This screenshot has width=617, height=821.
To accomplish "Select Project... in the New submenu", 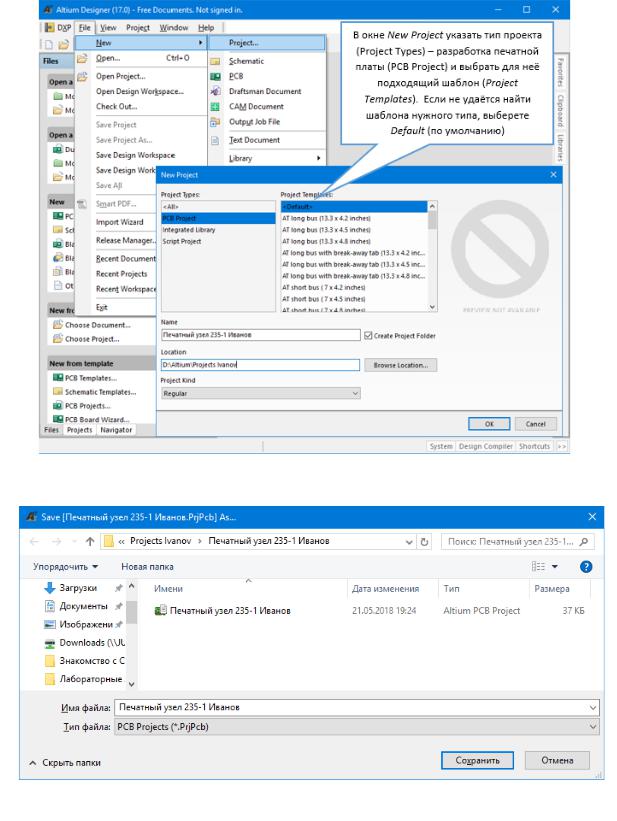I will pos(267,43).
